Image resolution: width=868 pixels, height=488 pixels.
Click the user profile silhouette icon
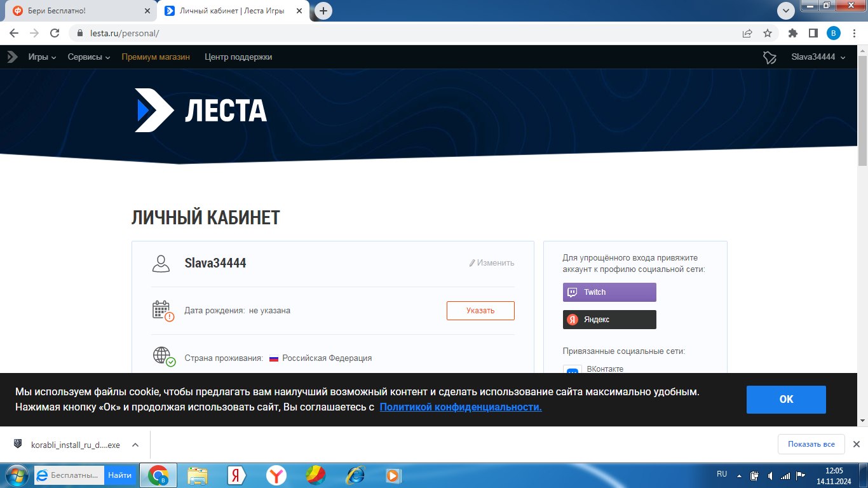coord(161,263)
